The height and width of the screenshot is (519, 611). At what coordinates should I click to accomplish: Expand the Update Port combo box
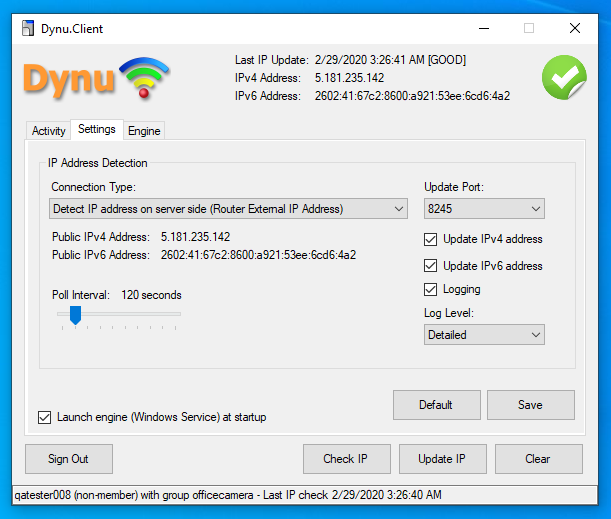pyautogui.click(x=484, y=209)
